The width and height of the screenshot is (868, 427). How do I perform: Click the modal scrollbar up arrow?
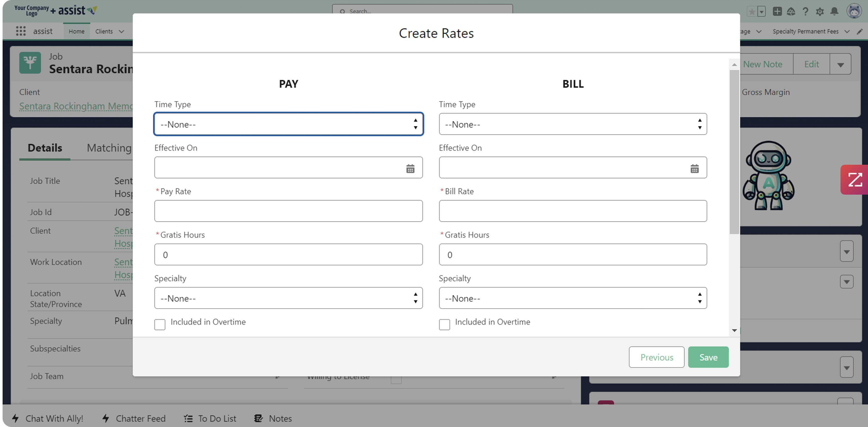(734, 64)
